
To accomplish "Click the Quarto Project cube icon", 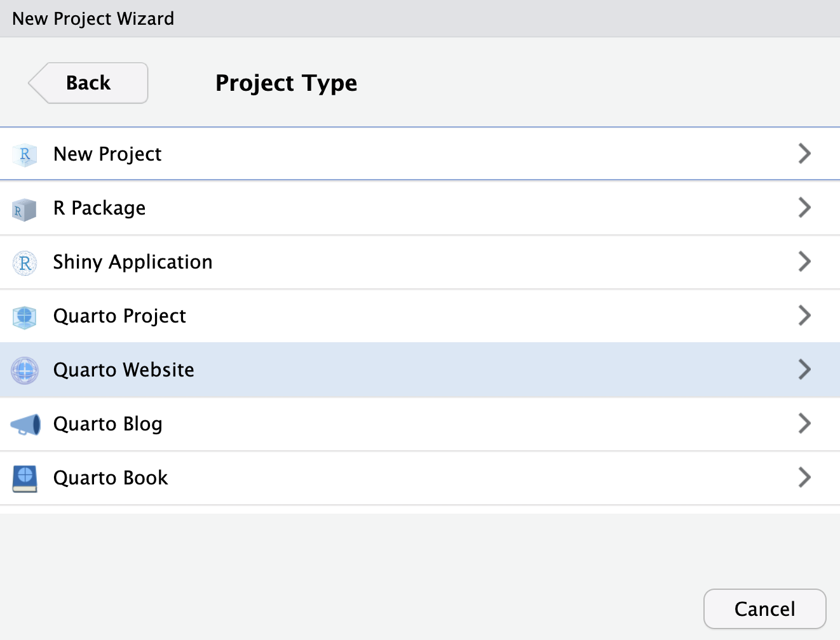I will point(25,317).
